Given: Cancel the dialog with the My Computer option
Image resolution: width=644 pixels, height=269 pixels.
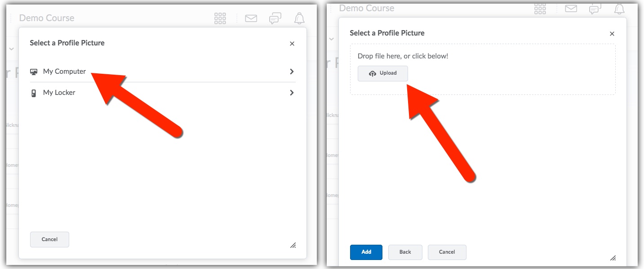Looking at the screenshot, I should click(x=49, y=239).
